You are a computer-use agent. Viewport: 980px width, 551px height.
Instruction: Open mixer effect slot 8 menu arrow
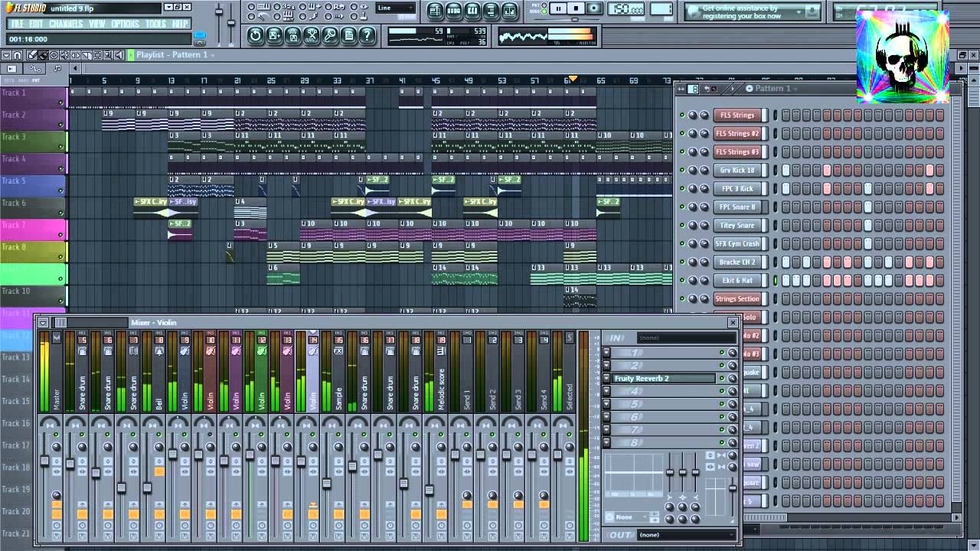[606, 442]
